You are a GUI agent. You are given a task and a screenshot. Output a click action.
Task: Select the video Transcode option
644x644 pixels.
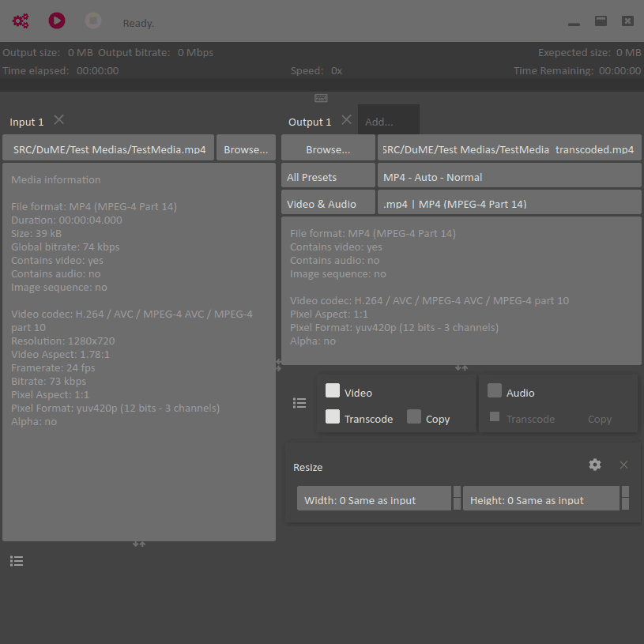click(333, 417)
